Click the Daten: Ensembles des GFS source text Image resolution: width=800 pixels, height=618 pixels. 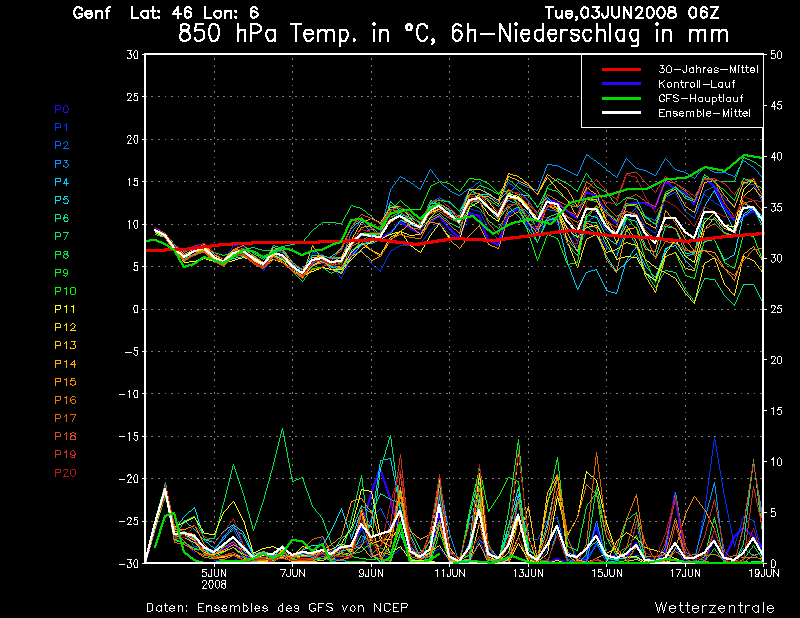pyautogui.click(x=277, y=608)
